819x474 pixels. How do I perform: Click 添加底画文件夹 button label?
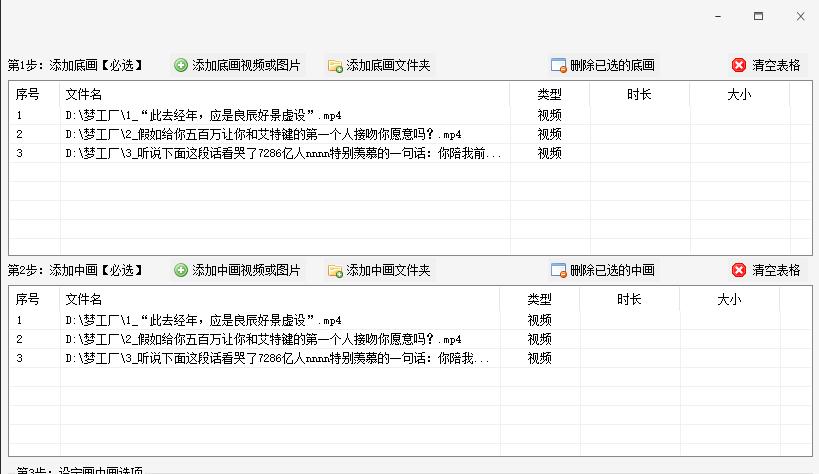click(x=388, y=65)
